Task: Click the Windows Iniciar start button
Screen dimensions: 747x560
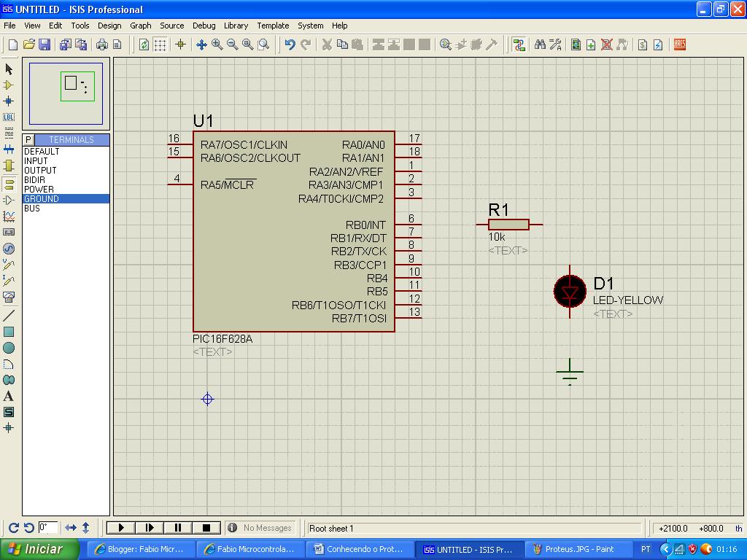Action: pyautogui.click(x=36, y=549)
